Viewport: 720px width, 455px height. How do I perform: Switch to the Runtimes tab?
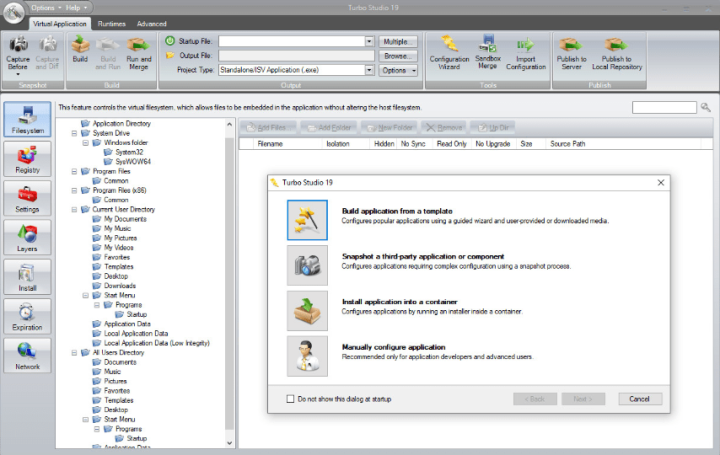(x=112, y=24)
